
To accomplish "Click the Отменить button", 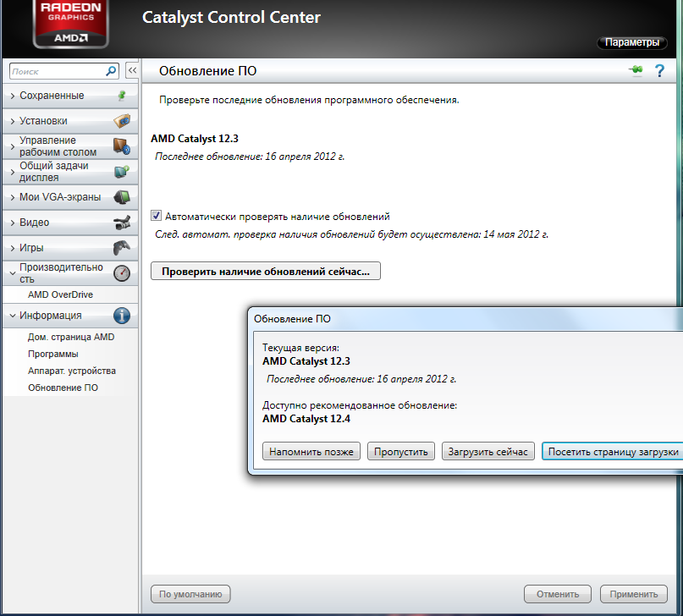I will click(558, 594).
